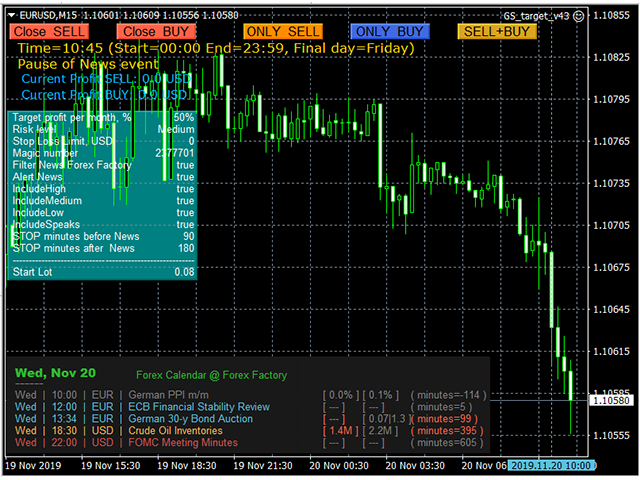Select the Target profit per month row
The image size is (640, 480).
point(103,118)
